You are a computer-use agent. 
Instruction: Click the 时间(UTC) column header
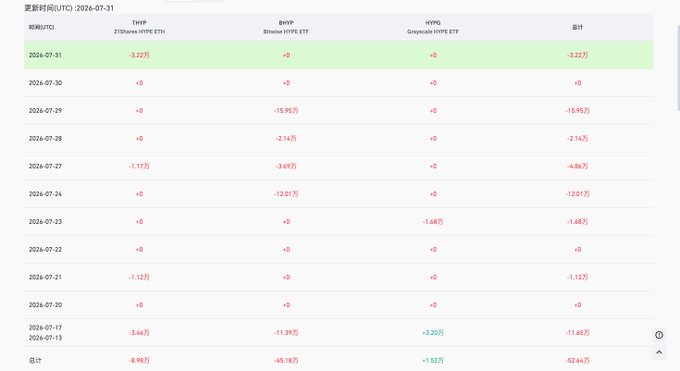point(42,27)
